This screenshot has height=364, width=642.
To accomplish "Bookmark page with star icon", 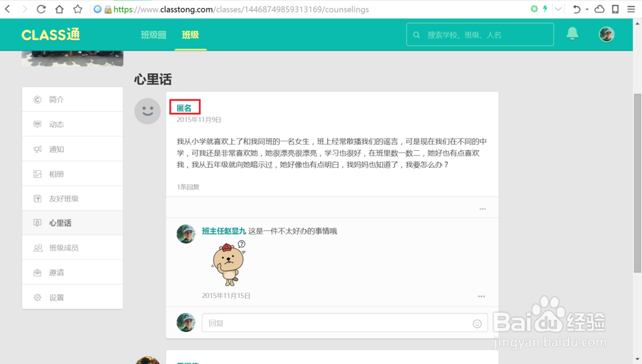I will tap(78, 9).
